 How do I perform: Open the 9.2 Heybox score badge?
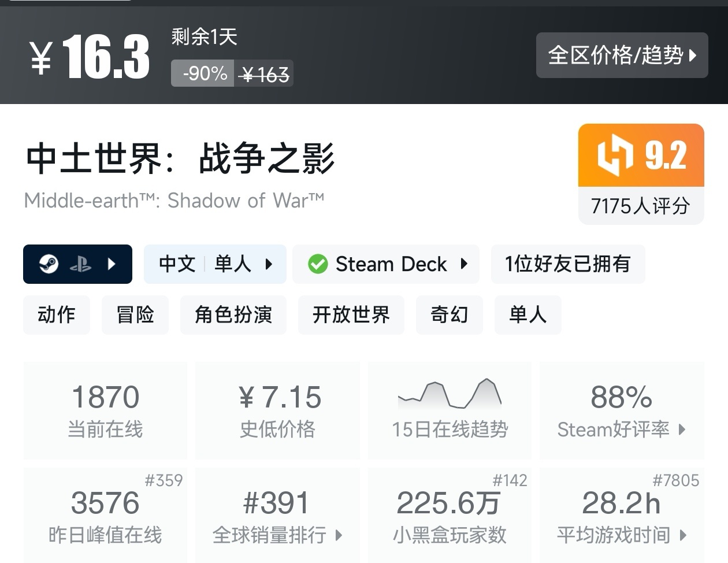point(641,155)
